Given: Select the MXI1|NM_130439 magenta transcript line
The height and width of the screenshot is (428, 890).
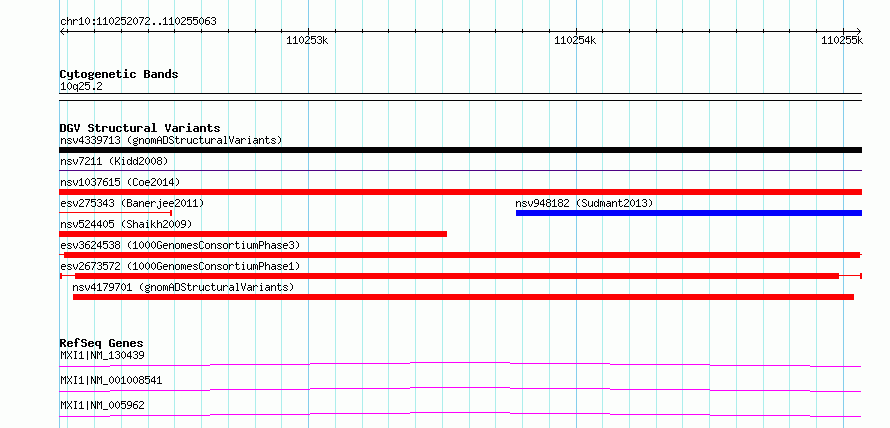Looking at the screenshot, I should pos(460,364).
